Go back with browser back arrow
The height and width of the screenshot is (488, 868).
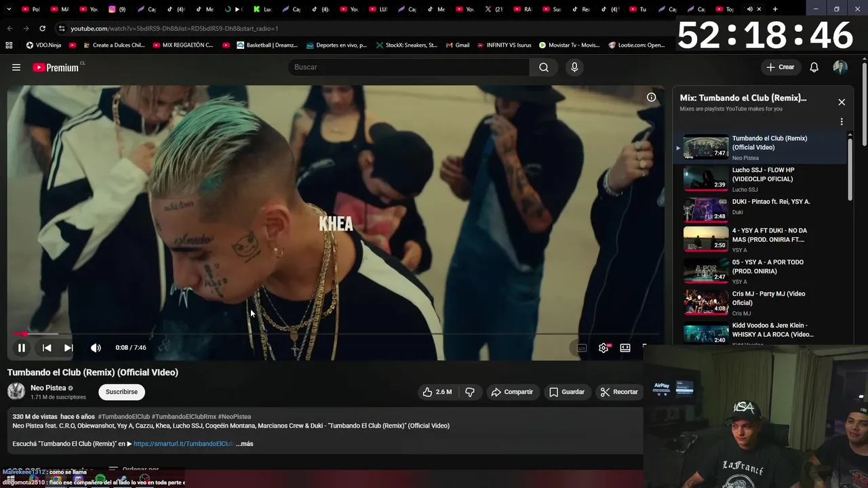[9, 28]
